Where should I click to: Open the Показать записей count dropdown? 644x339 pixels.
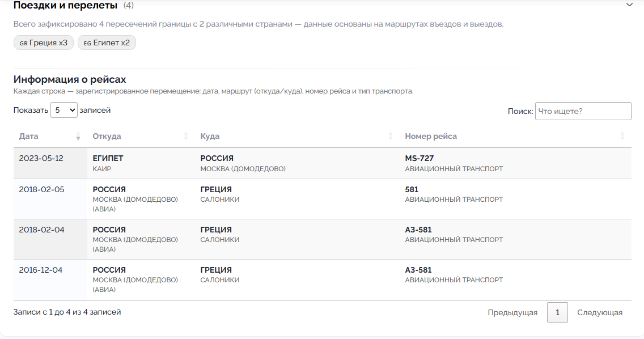pos(63,110)
